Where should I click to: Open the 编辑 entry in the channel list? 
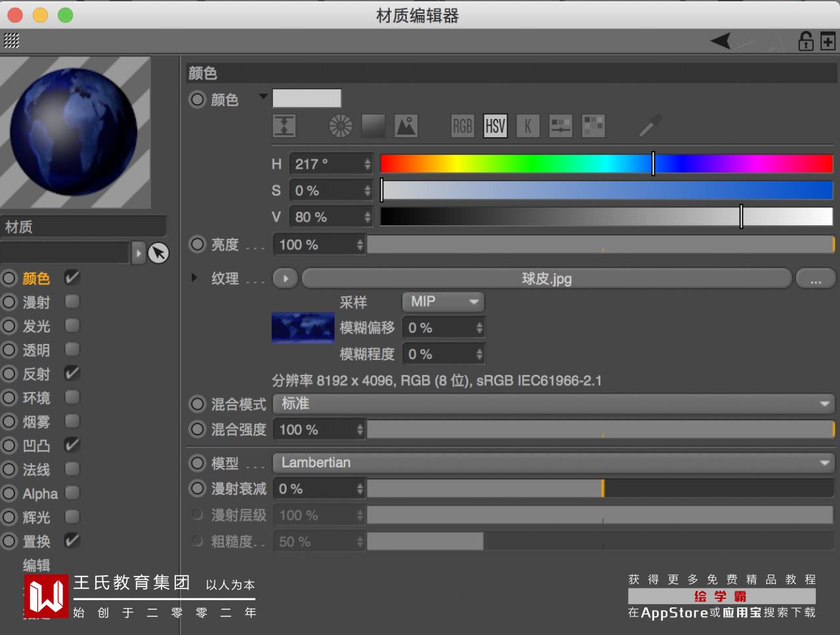[x=36, y=565]
